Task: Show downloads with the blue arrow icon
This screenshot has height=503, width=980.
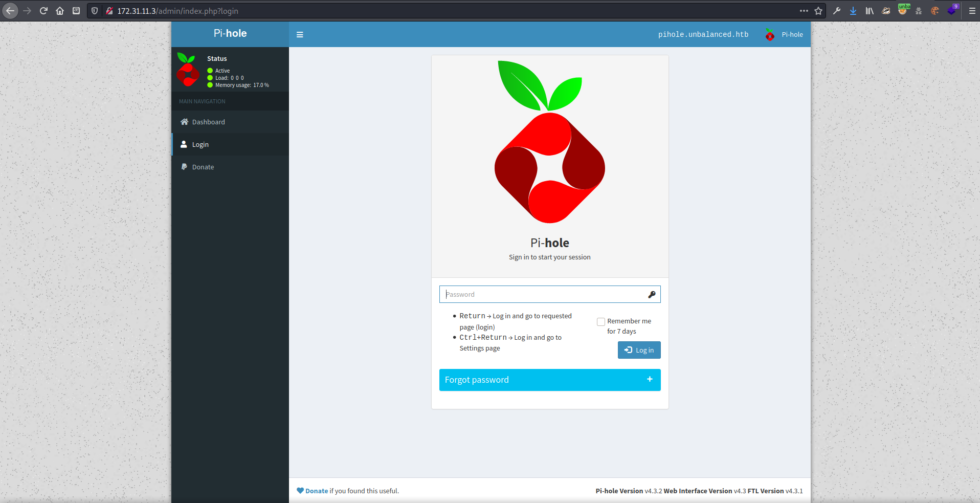Action: pos(853,11)
